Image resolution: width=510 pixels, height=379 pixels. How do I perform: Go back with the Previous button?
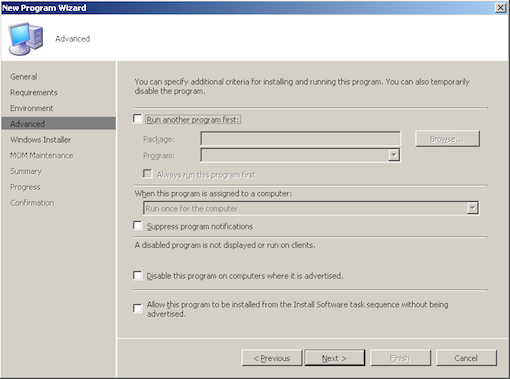tap(272, 358)
